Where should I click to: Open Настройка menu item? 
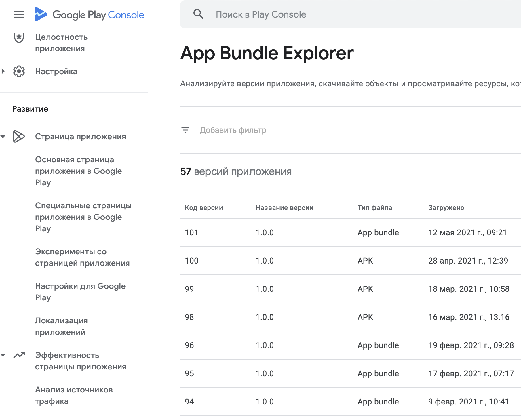[x=56, y=71]
